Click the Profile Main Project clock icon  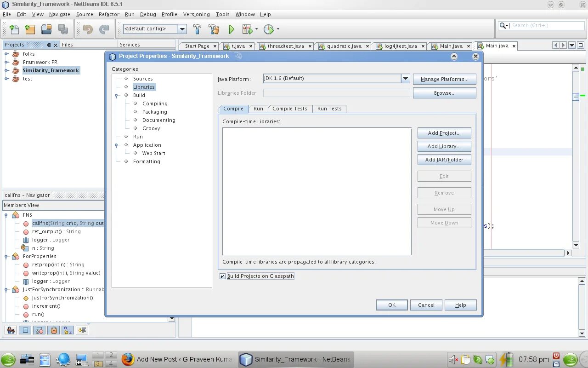[x=269, y=29]
